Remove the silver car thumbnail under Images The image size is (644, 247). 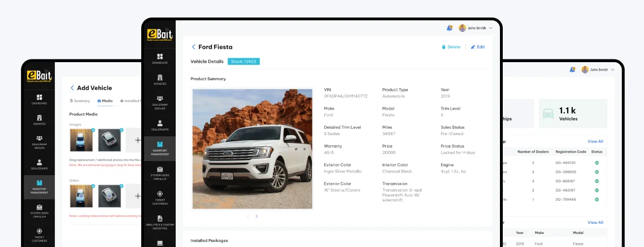point(121,130)
